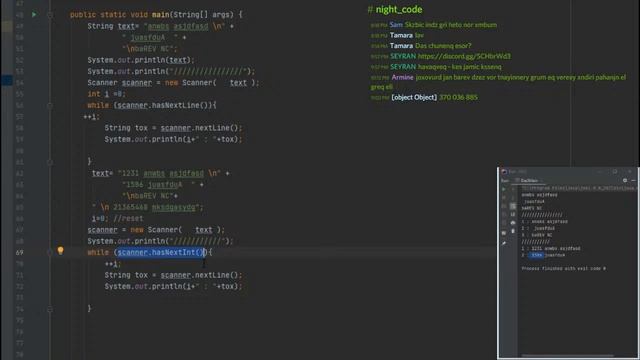
Task: Click the '//reset' comment in the code
Action: click(x=128, y=218)
